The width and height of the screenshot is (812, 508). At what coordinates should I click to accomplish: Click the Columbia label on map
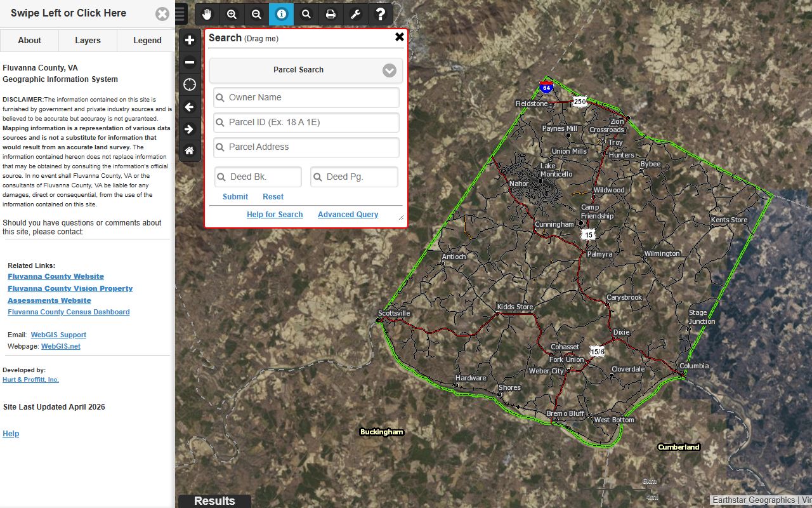pyautogui.click(x=694, y=366)
